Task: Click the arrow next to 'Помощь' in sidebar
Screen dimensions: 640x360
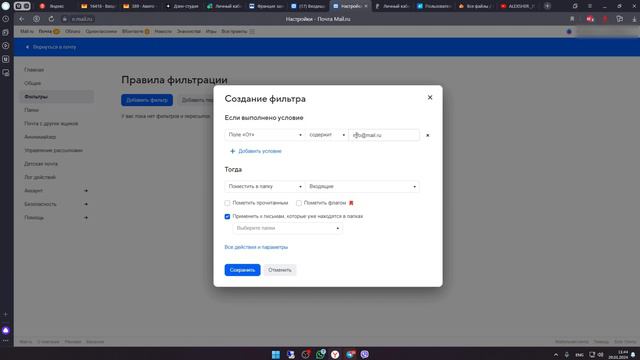Action: 86,218
